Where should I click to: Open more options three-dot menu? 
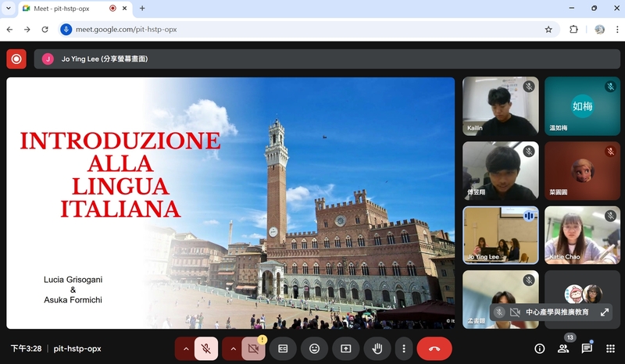coord(403,348)
